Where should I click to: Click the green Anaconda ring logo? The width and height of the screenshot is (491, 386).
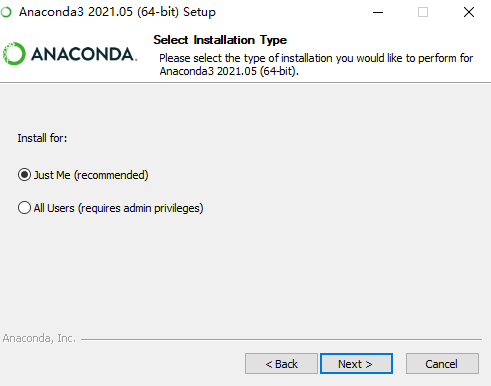[14, 53]
